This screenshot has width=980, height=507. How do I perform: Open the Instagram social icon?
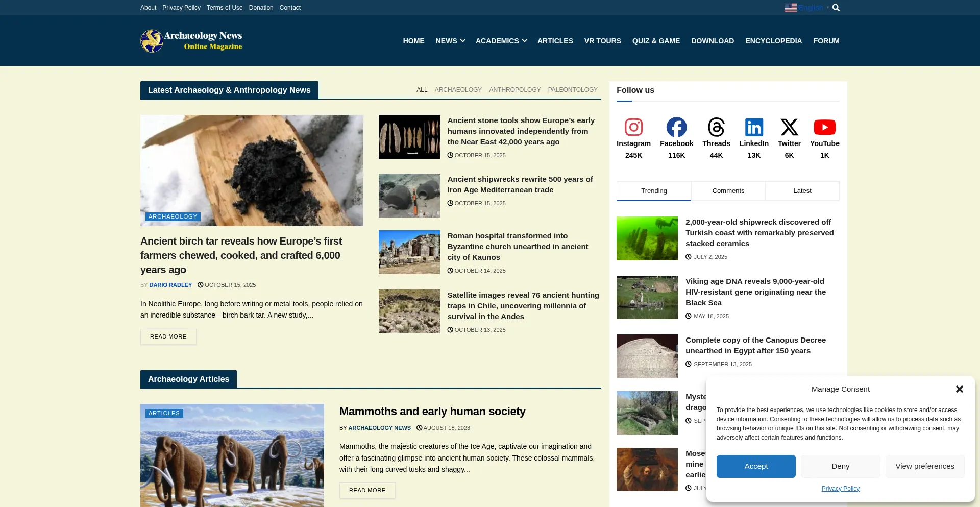pos(633,127)
